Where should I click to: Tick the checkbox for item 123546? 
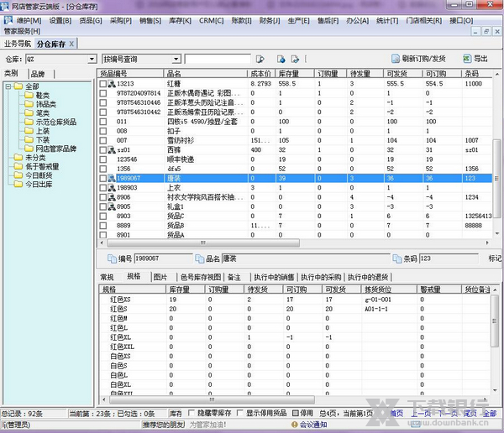click(102, 159)
